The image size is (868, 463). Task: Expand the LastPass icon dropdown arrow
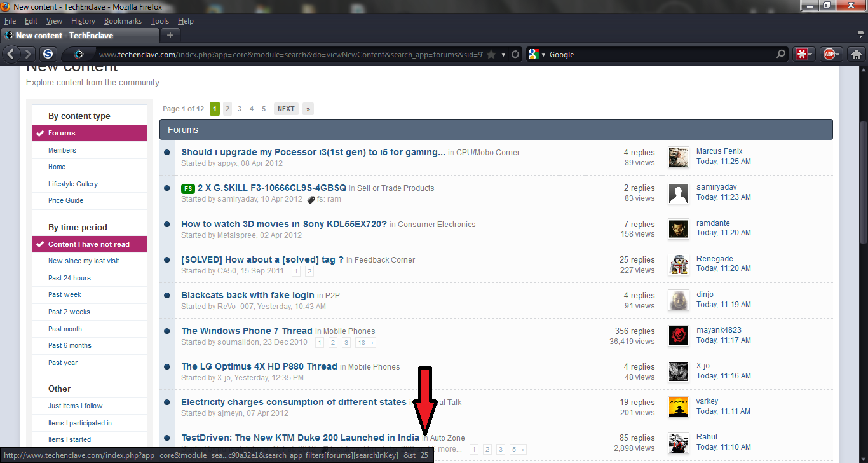(x=810, y=55)
